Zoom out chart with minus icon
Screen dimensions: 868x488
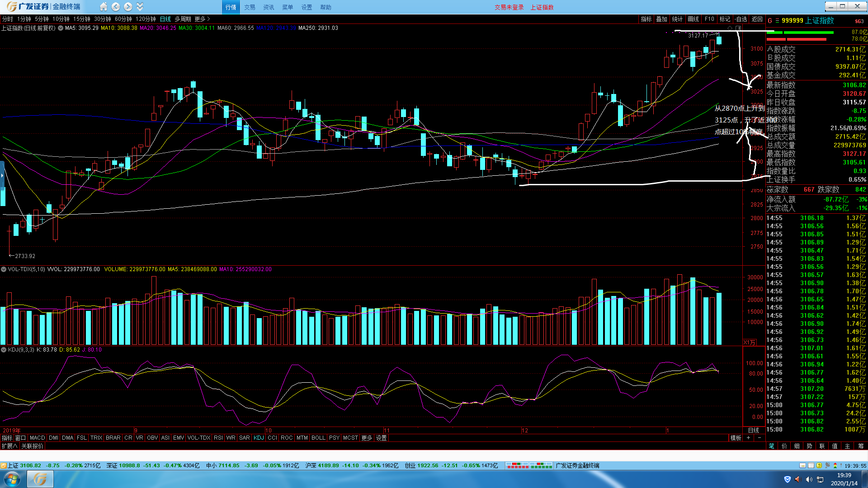[759, 438]
